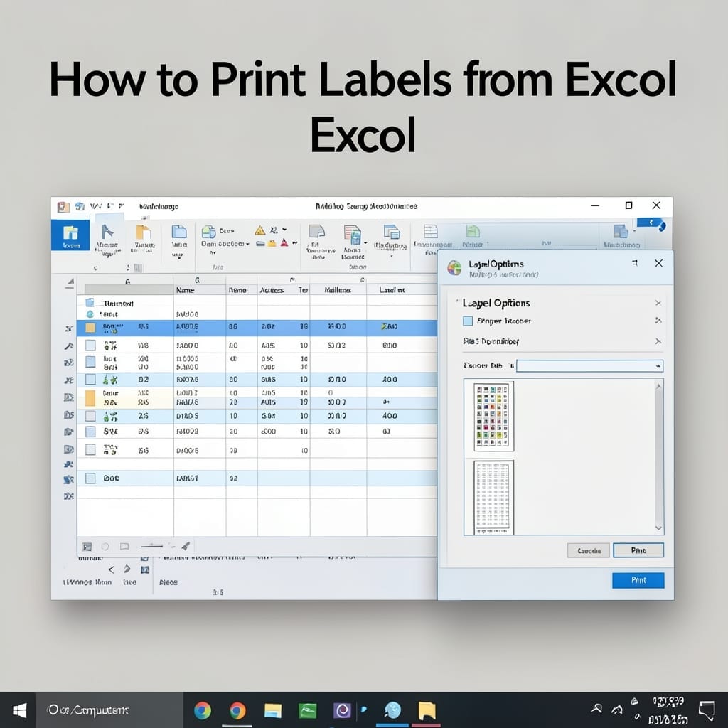Image resolution: width=728 pixels, height=728 pixels.
Task: Select the plain label sheet thumbnail
Action: click(493, 497)
